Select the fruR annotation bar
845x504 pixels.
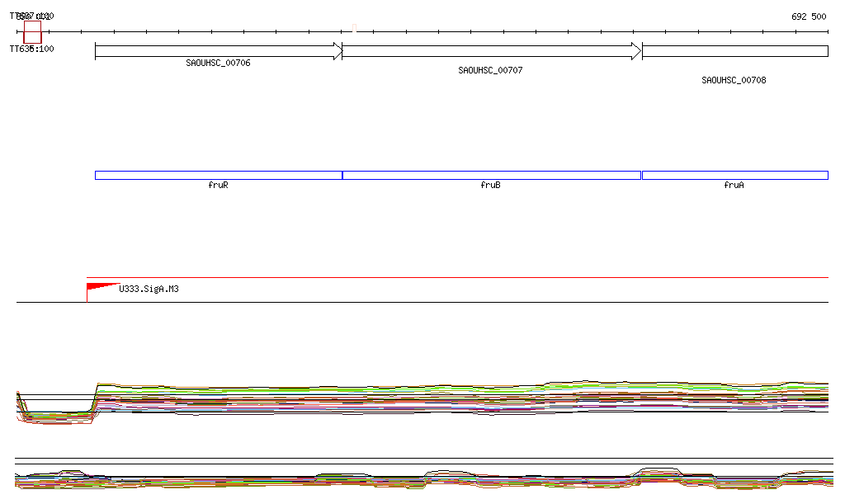pos(218,175)
